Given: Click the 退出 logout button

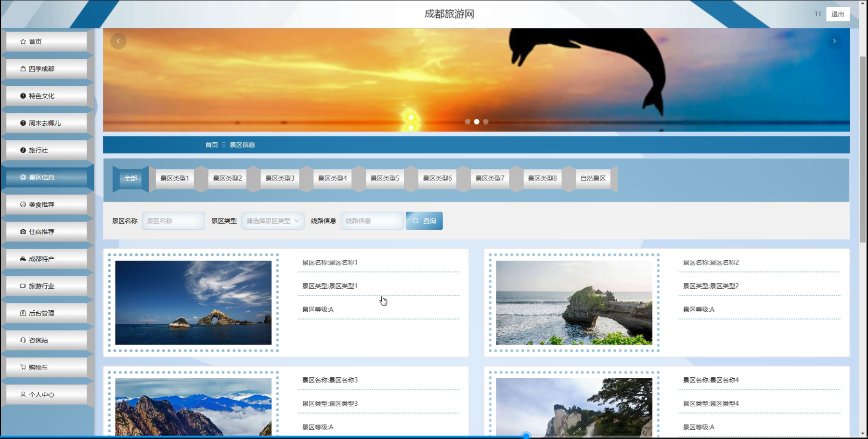Looking at the screenshot, I should pos(838,14).
